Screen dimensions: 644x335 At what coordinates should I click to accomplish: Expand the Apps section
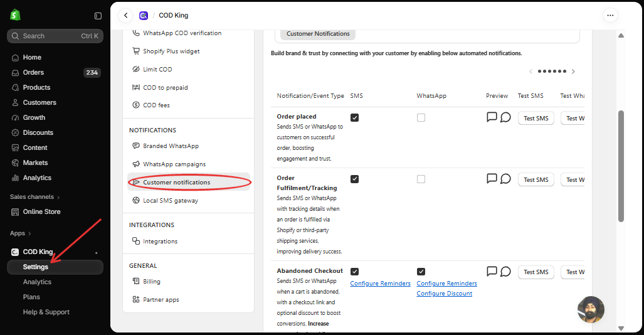point(21,233)
